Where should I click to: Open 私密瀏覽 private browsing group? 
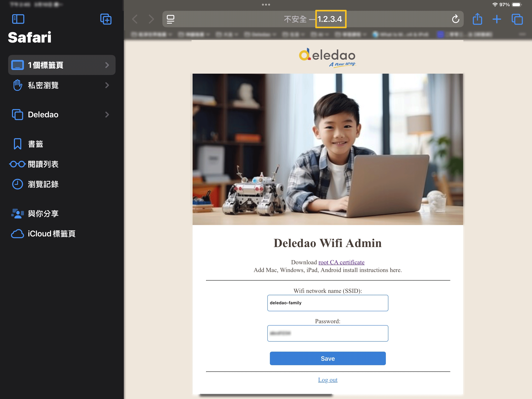coord(62,85)
